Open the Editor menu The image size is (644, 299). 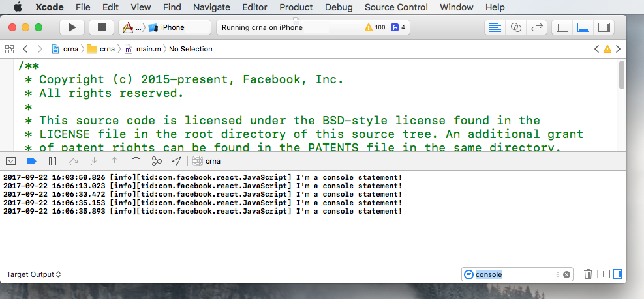click(254, 7)
